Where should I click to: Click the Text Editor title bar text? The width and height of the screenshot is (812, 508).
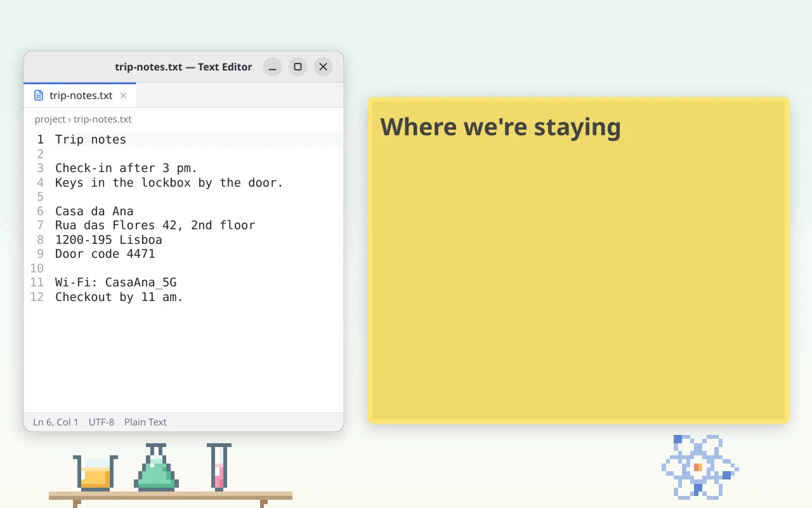coord(183,67)
